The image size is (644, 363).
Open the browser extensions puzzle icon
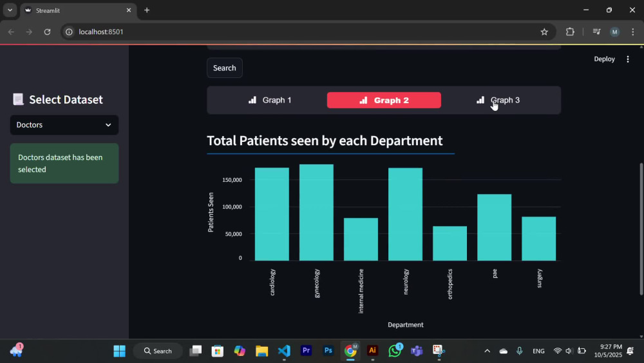click(x=570, y=32)
